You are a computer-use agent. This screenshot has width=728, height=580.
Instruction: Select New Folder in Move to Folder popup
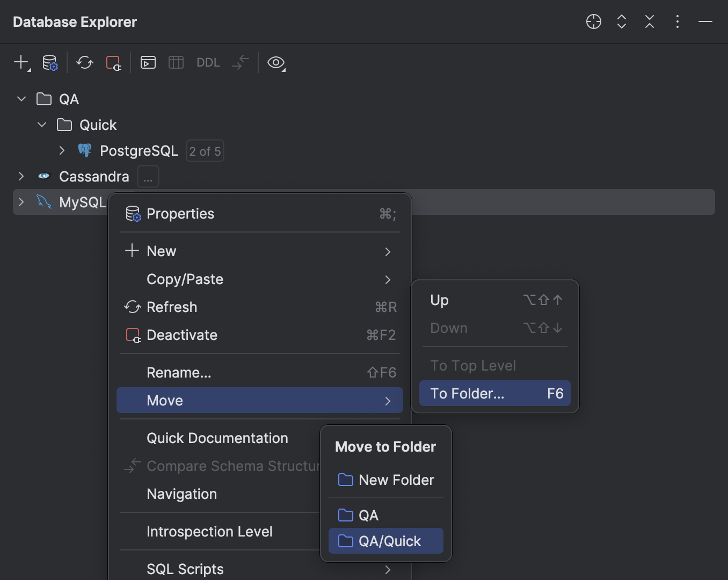[x=396, y=480]
